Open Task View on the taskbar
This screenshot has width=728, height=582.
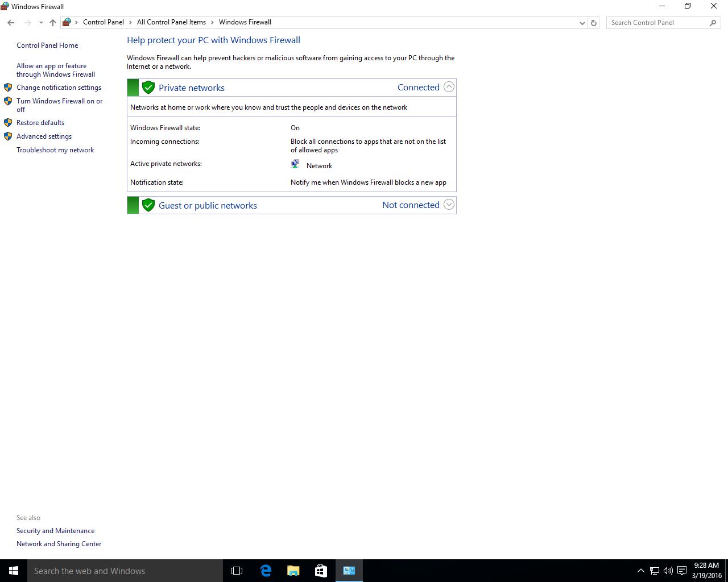point(237,571)
